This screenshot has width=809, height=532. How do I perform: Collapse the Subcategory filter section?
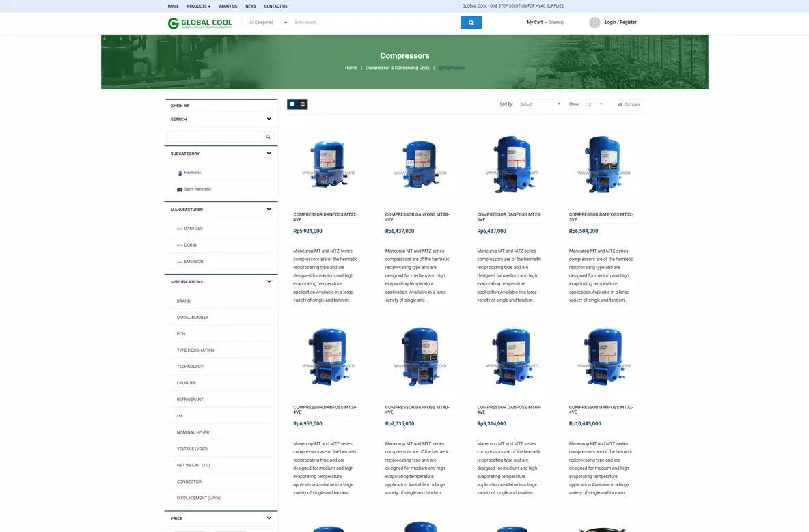coord(269,154)
